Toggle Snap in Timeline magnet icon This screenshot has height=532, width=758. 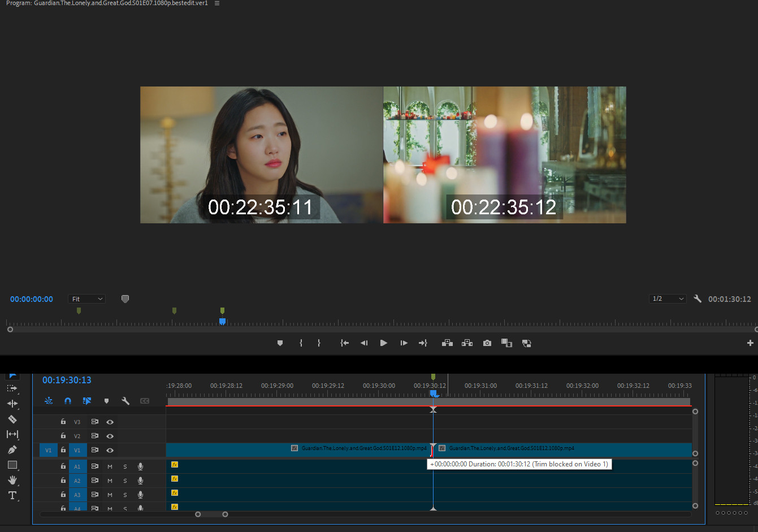[68, 401]
